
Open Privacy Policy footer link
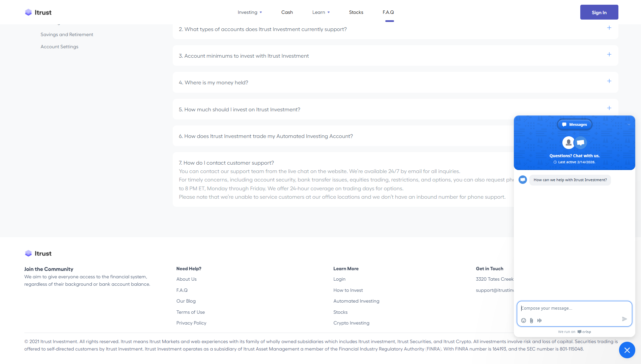191,323
